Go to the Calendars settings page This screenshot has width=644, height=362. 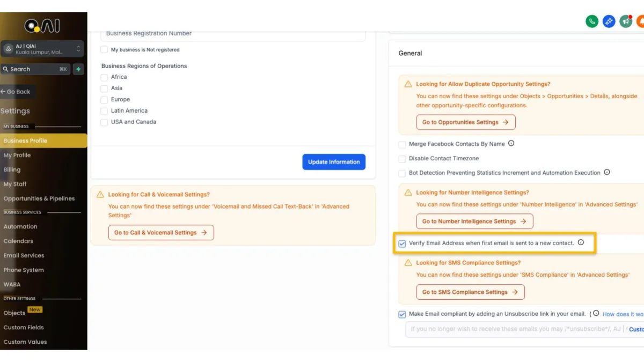point(18,241)
